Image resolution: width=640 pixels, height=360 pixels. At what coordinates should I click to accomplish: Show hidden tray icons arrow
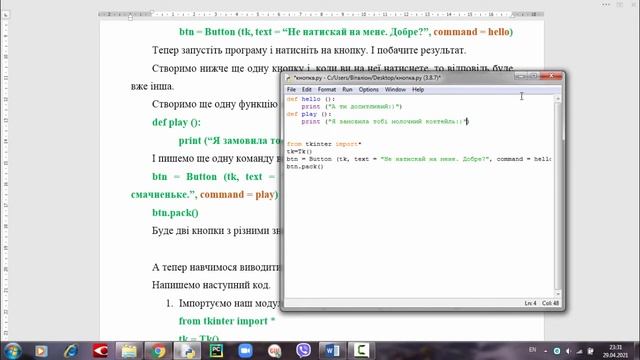point(546,351)
